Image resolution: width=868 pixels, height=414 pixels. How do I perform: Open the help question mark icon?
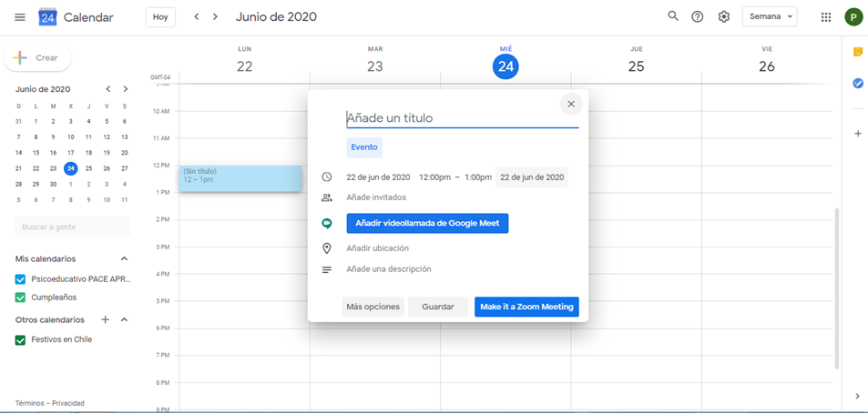(x=698, y=16)
